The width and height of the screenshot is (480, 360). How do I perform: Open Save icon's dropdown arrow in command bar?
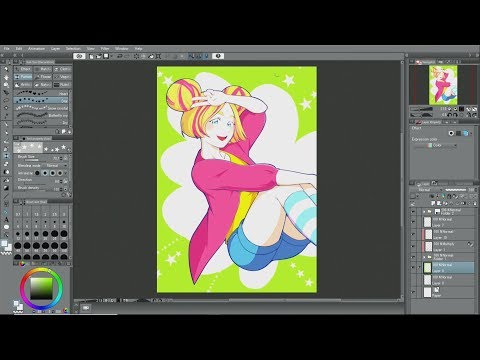[111, 56]
